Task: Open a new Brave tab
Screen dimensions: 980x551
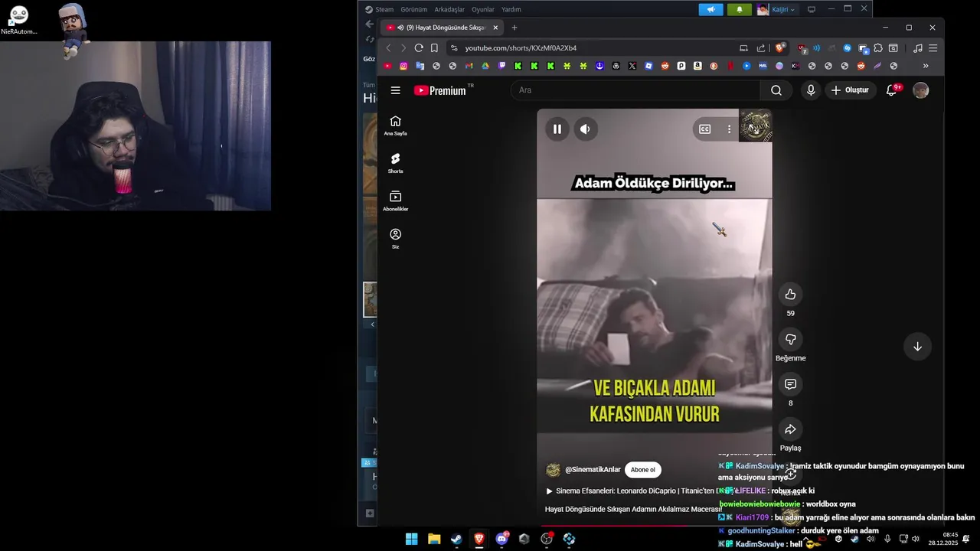Action: pos(514,28)
